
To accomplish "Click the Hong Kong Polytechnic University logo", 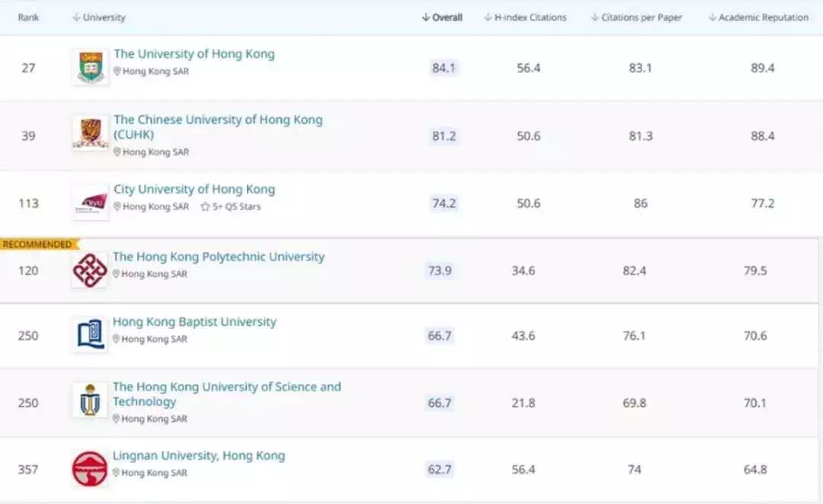I will pos(90,270).
